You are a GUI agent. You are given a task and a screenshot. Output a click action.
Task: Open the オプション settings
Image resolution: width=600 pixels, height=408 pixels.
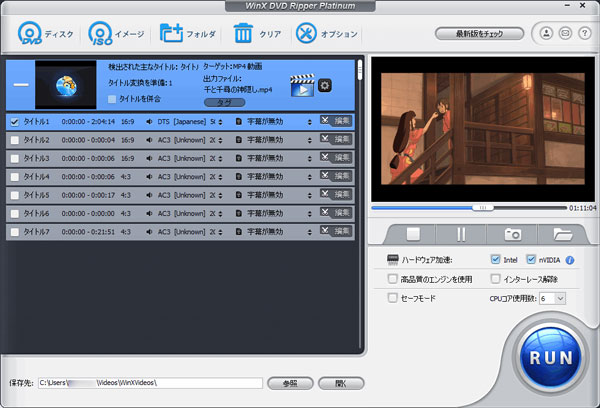(x=327, y=34)
